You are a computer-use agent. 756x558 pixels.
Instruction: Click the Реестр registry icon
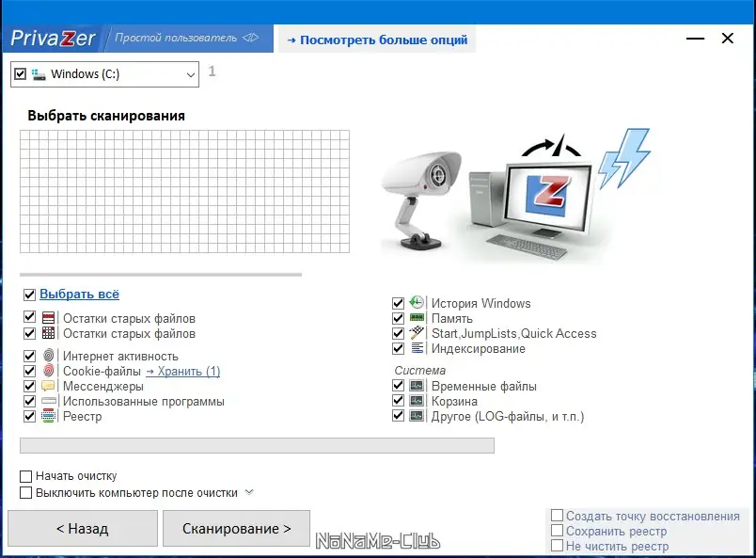pyautogui.click(x=49, y=416)
